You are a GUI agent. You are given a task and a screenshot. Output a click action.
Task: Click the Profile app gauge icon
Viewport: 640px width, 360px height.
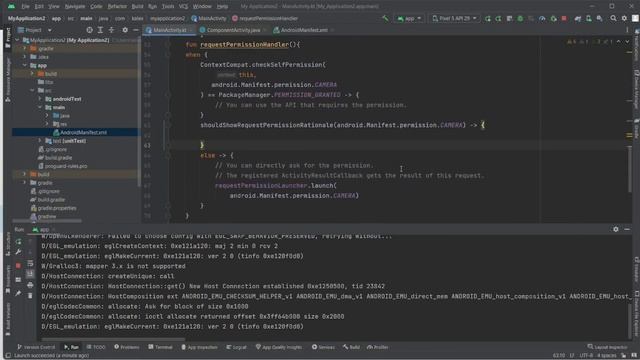pos(542,18)
